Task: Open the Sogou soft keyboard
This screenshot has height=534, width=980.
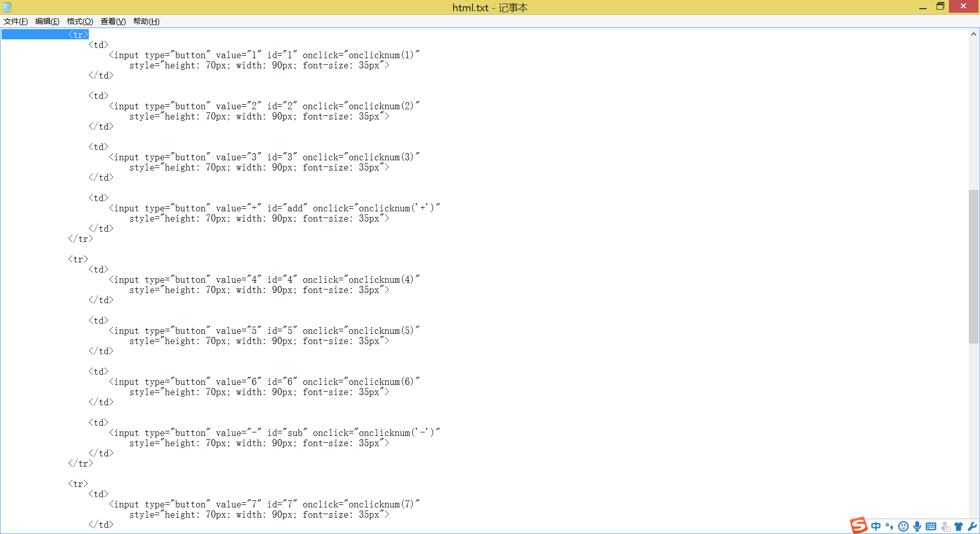Action: tap(931, 526)
